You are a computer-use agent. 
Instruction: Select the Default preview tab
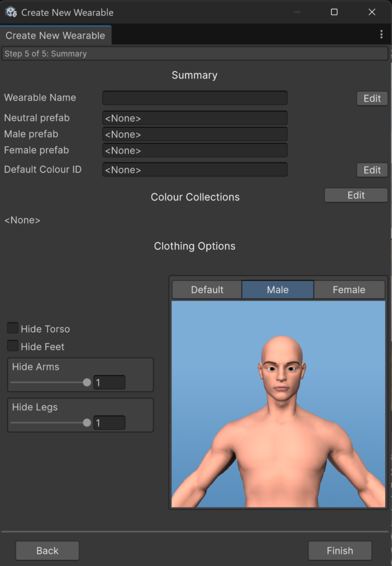coord(207,290)
